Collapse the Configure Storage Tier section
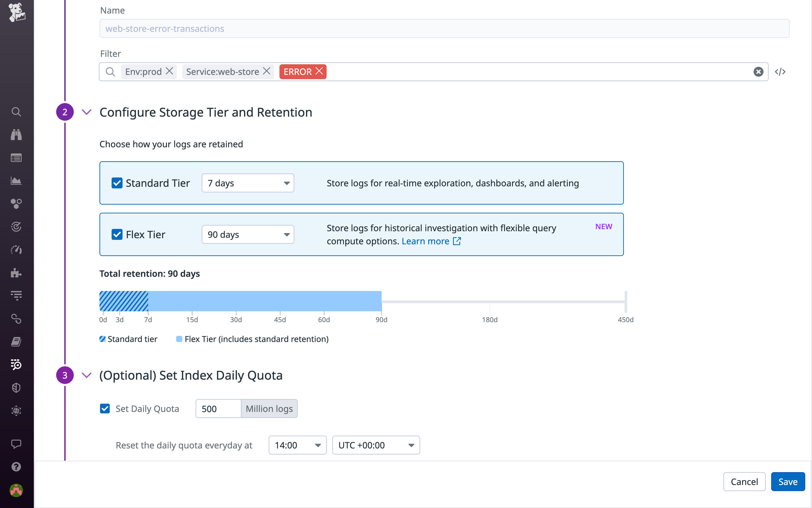The image size is (812, 508). point(87,112)
